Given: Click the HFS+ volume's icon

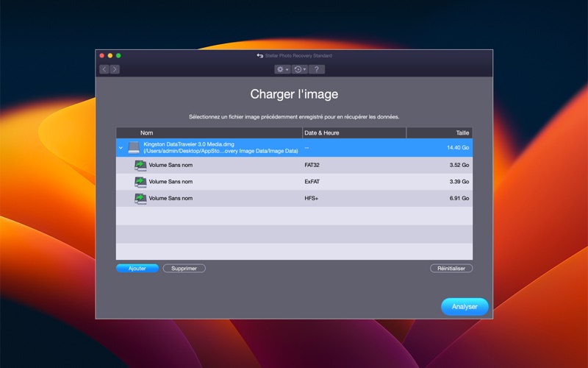Looking at the screenshot, I should 140,198.
